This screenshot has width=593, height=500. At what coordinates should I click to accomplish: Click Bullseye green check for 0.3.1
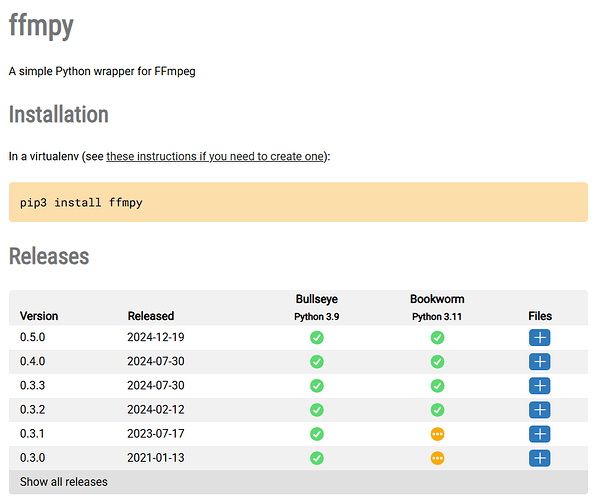[x=317, y=434]
